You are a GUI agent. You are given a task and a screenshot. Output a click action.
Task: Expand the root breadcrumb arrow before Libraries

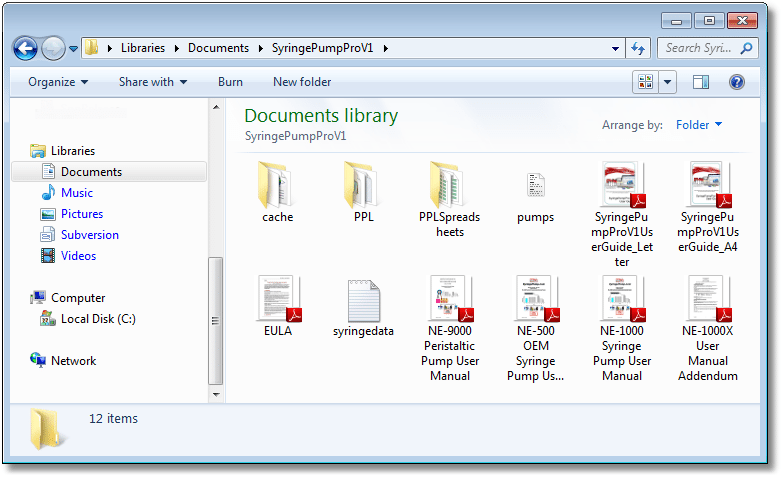110,48
